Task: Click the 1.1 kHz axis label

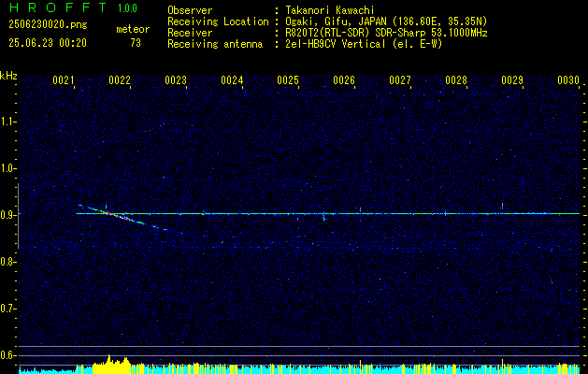Action: (7, 122)
